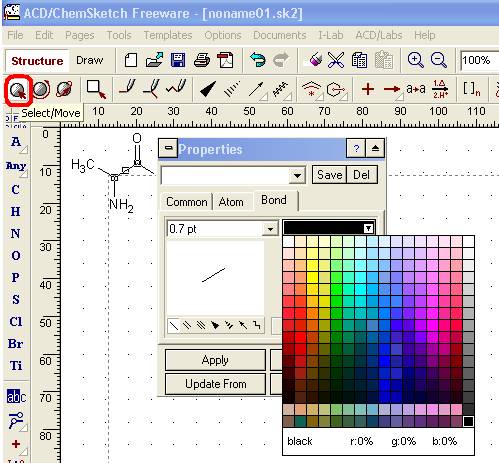Click the Undo arrow icon

pyautogui.click(x=257, y=60)
